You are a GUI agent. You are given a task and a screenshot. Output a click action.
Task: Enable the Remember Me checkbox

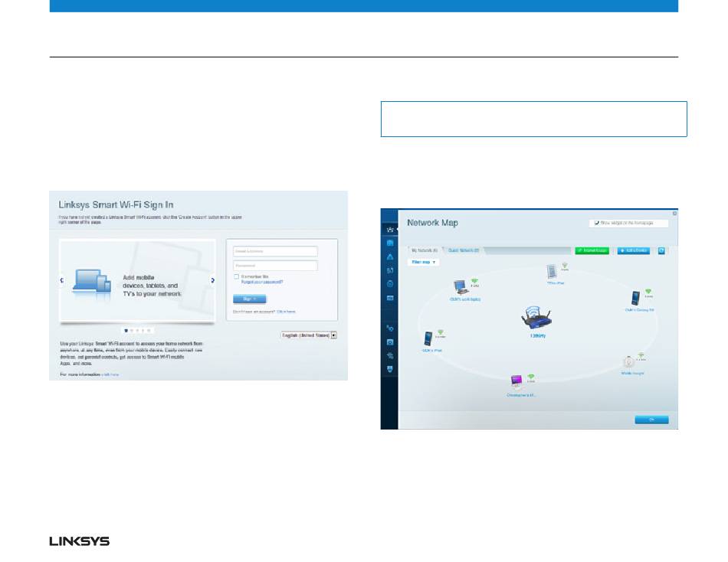click(237, 276)
